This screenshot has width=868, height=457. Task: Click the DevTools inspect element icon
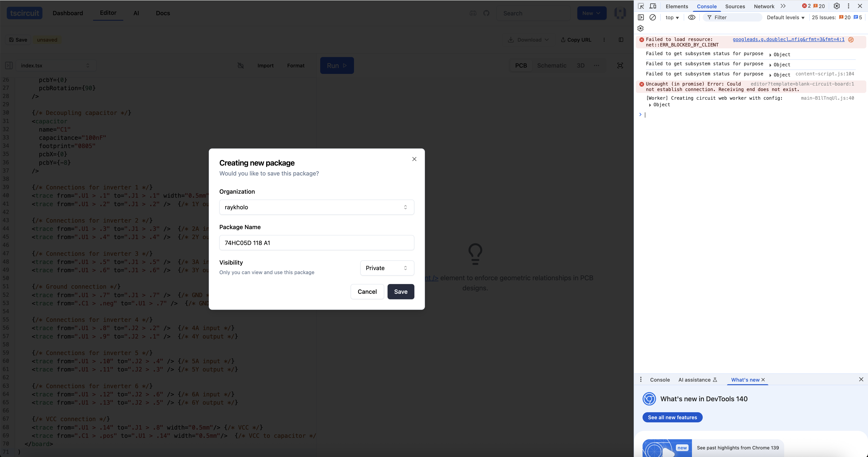click(x=641, y=6)
